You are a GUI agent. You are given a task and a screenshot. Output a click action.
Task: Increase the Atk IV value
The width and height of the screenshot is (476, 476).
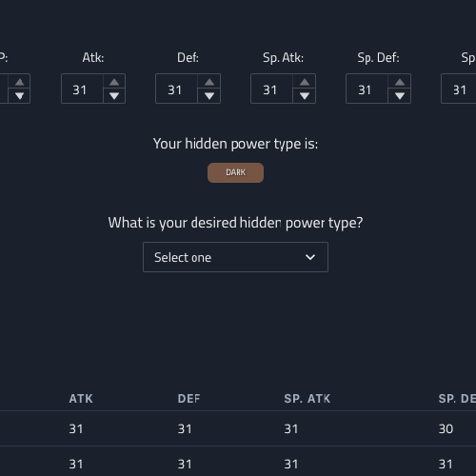[114, 82]
